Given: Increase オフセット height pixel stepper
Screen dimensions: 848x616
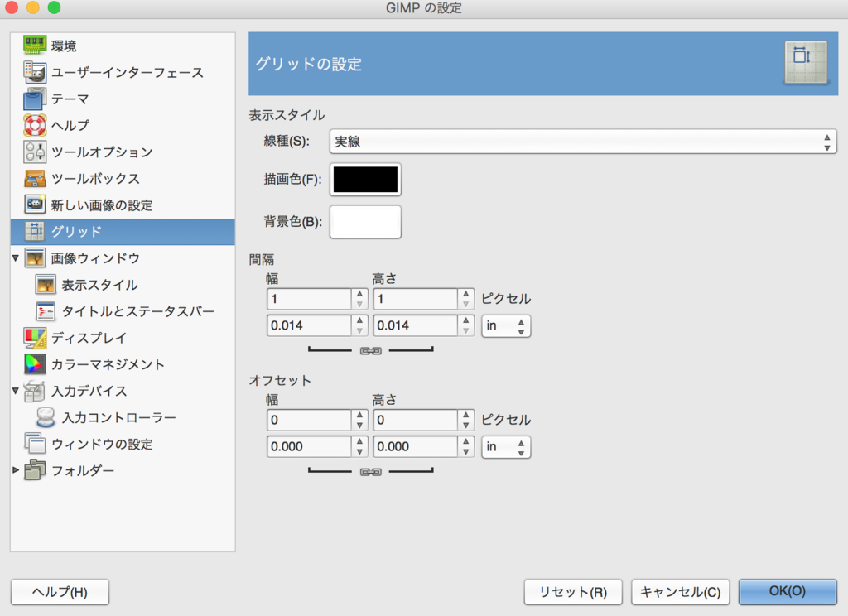Looking at the screenshot, I should coord(465,415).
